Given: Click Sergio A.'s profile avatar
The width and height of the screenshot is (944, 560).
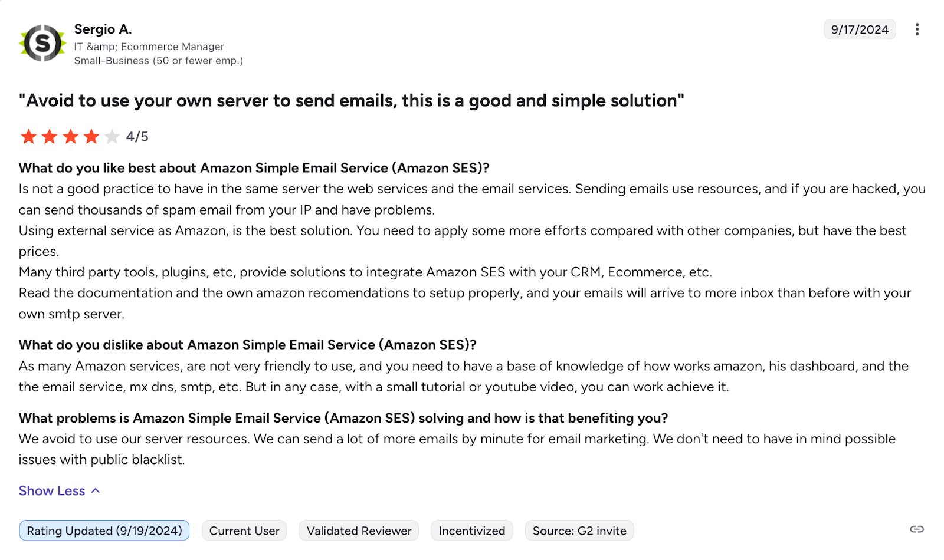Looking at the screenshot, I should tap(42, 43).
